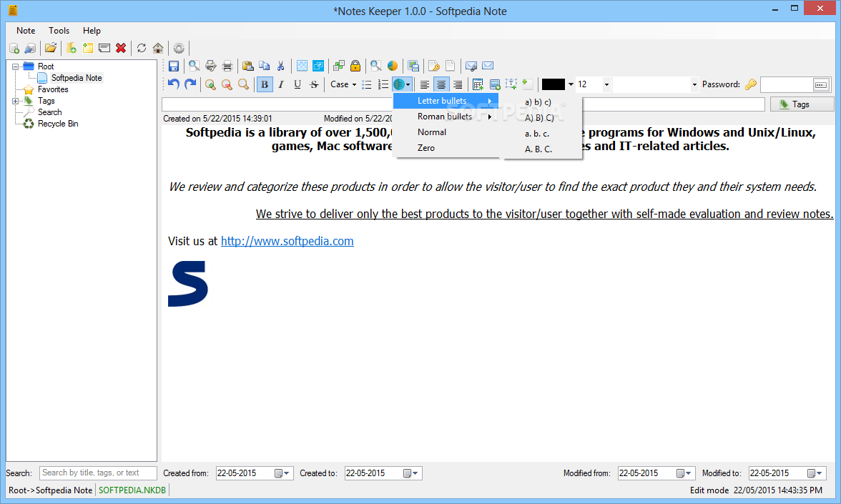The width and height of the screenshot is (841, 504).
Task: Open the font name dropdown
Action: point(694,84)
